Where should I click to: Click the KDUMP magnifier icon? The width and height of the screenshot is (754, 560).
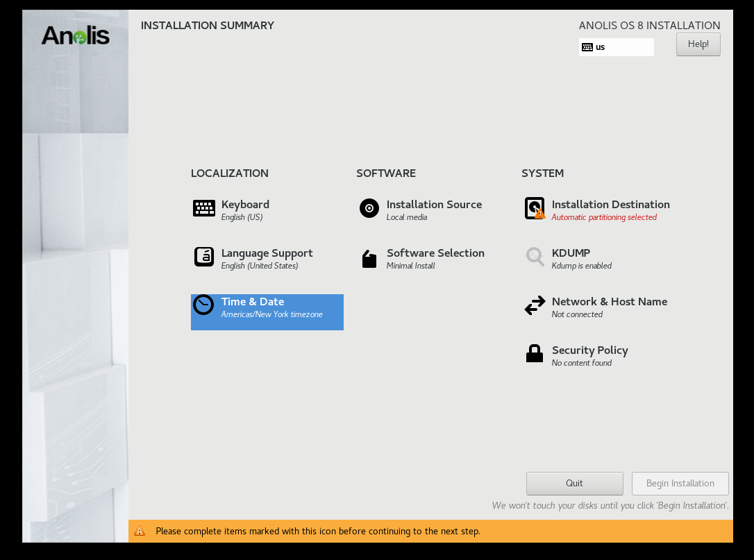tap(535, 257)
